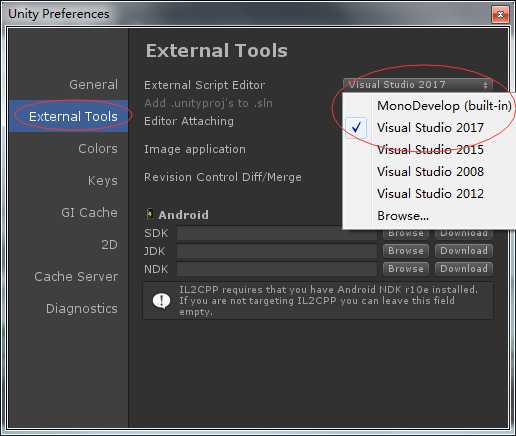The height and width of the screenshot is (436, 516).
Task: Choose MonoDevelop (built-in) from the list
Action: click(444, 106)
